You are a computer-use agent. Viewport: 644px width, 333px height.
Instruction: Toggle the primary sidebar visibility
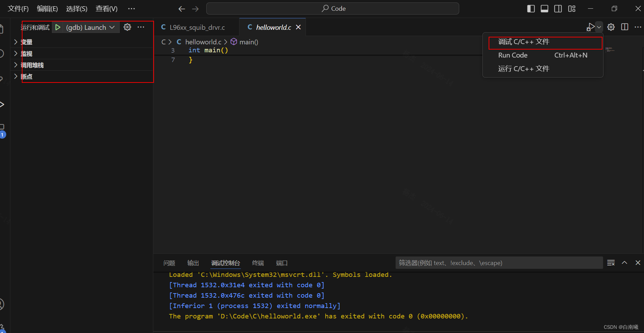click(x=530, y=8)
